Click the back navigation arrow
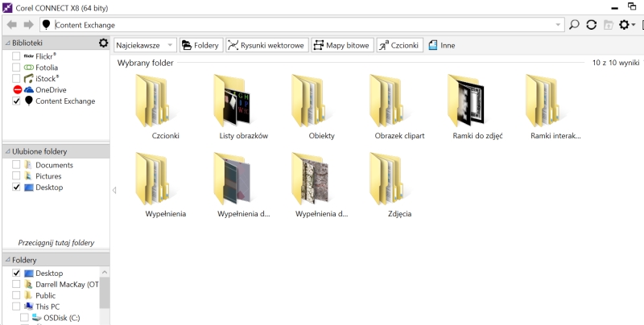The image size is (644, 325). [11, 25]
